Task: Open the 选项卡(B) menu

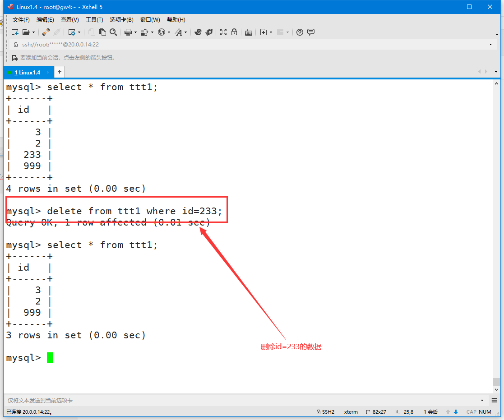Action: (121, 19)
